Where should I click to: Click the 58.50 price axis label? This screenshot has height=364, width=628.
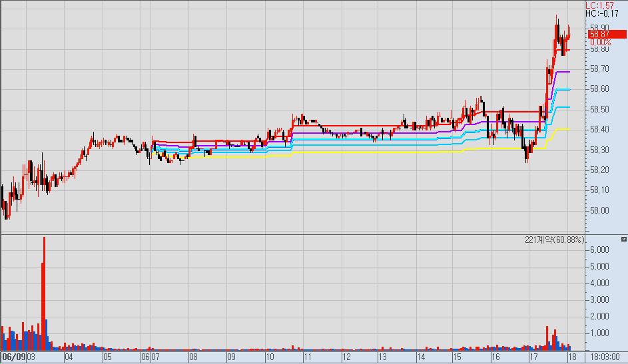pyautogui.click(x=600, y=109)
